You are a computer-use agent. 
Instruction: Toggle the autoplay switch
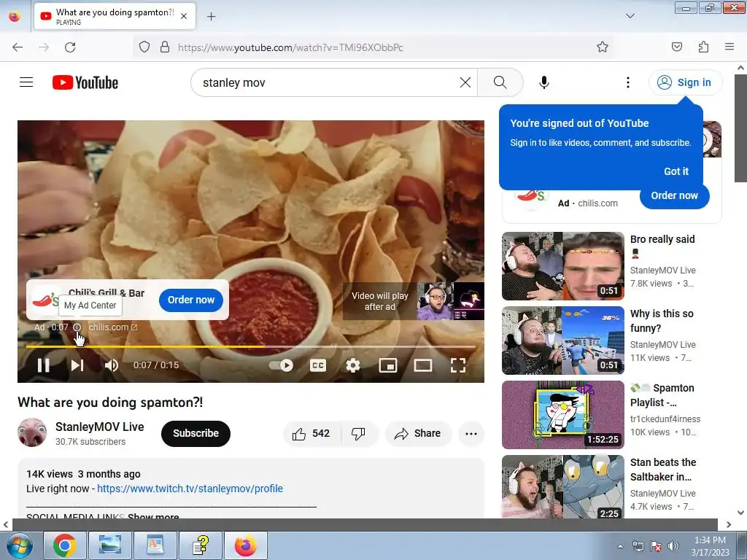(281, 365)
